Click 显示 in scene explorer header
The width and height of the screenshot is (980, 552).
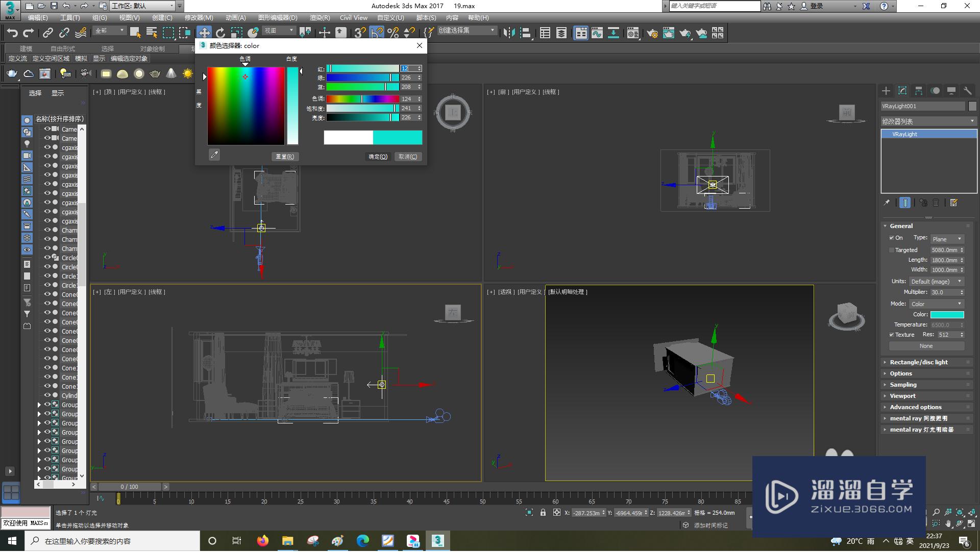[58, 93]
